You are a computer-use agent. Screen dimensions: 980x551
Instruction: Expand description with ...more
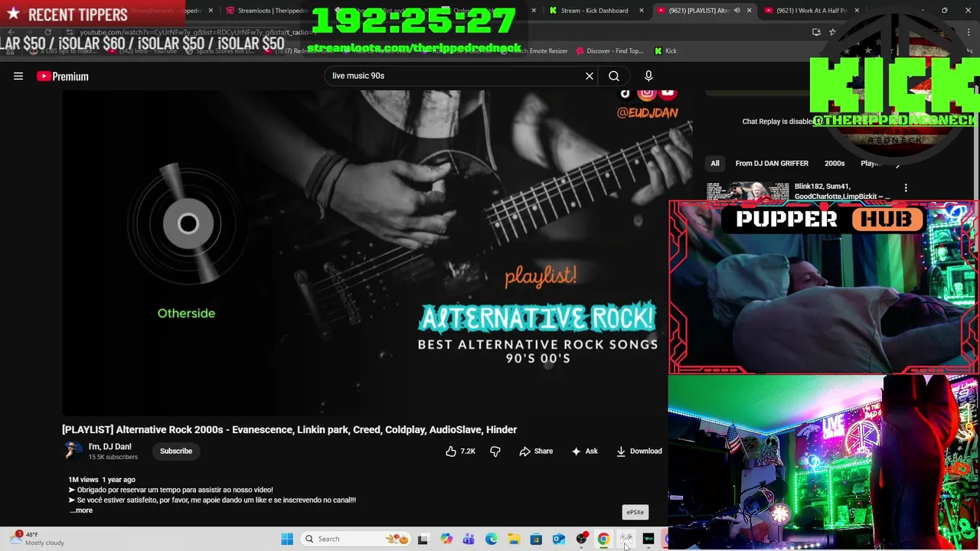81,510
